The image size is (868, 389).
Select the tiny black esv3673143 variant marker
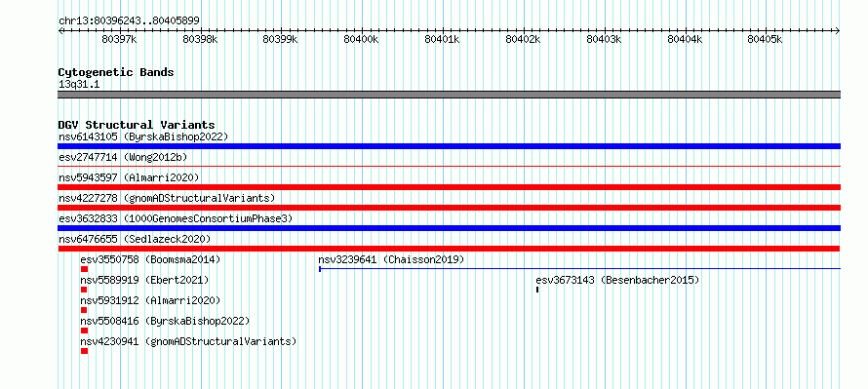coord(537,290)
